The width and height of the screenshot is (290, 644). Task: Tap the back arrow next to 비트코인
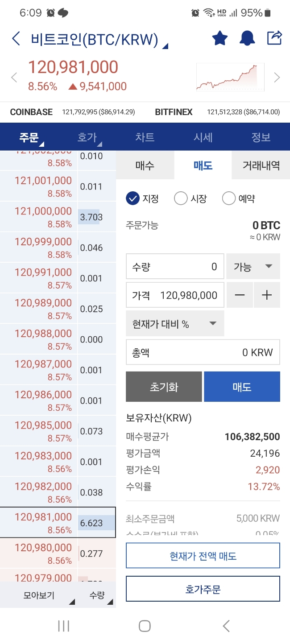point(16,39)
